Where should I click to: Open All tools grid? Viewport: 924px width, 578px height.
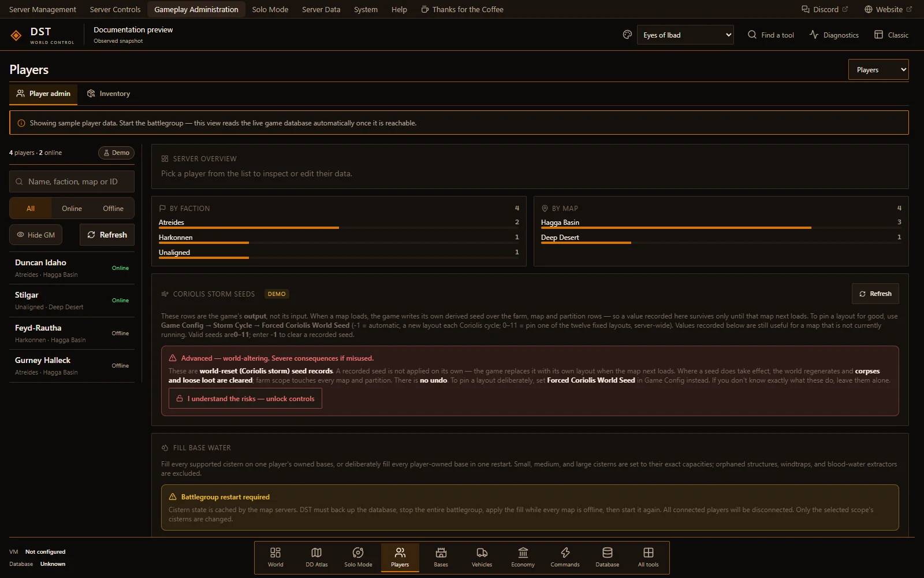tap(648, 557)
